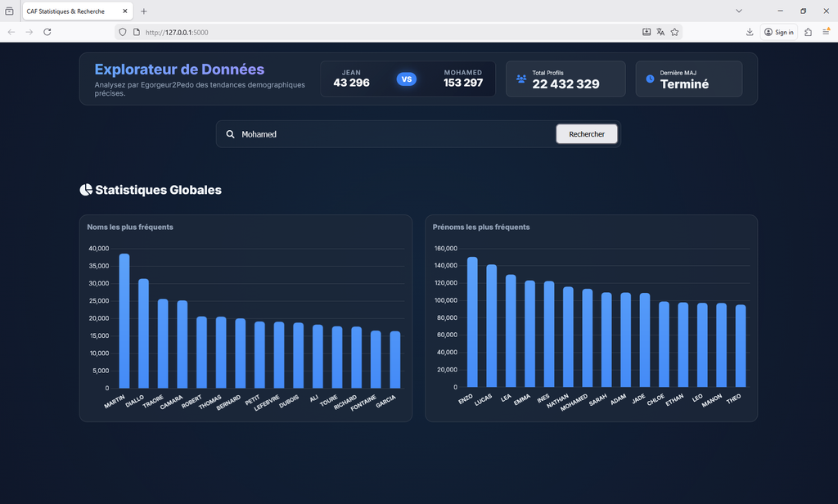Viewport: 838px width, 504px height.
Task: Open the Firefox view icon left of tabs
Action: 10,11
